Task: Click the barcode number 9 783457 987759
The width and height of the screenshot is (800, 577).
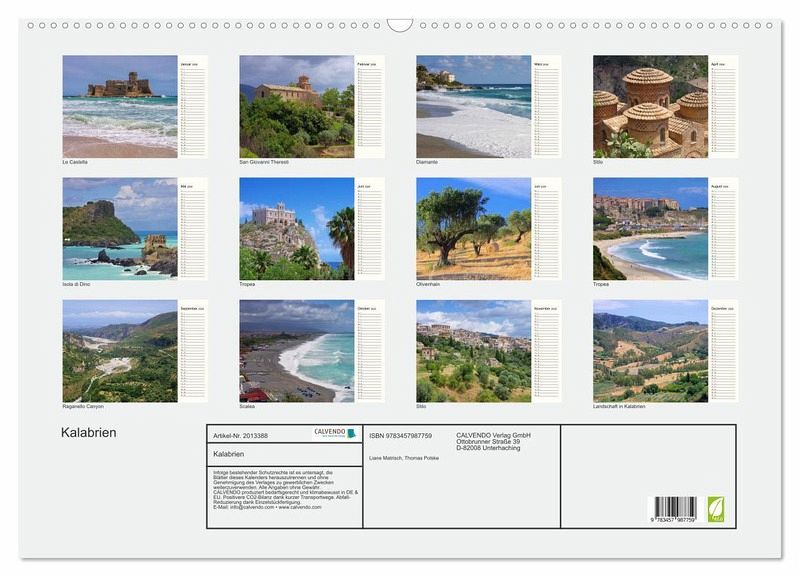Action: [673, 519]
